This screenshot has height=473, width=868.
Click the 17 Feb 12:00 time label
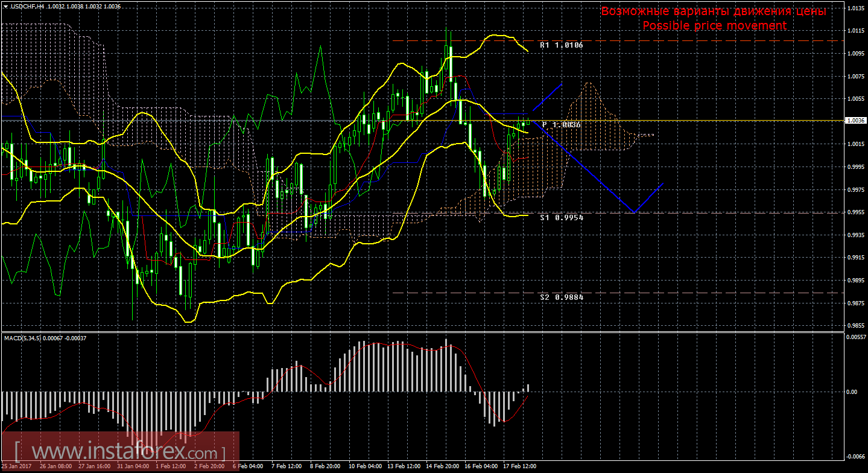(x=519, y=466)
